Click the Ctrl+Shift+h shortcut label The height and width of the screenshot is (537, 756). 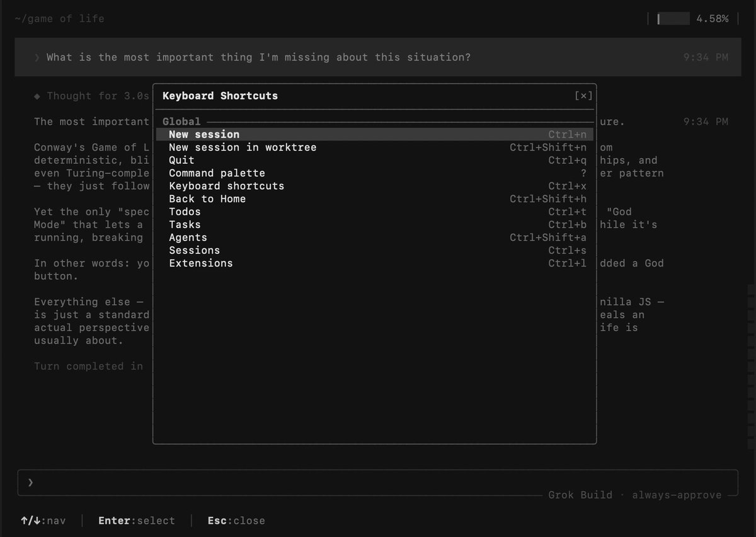click(548, 199)
